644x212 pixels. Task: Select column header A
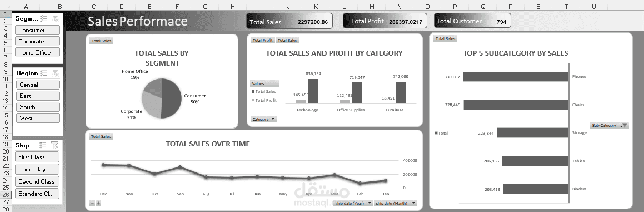click(x=26, y=7)
